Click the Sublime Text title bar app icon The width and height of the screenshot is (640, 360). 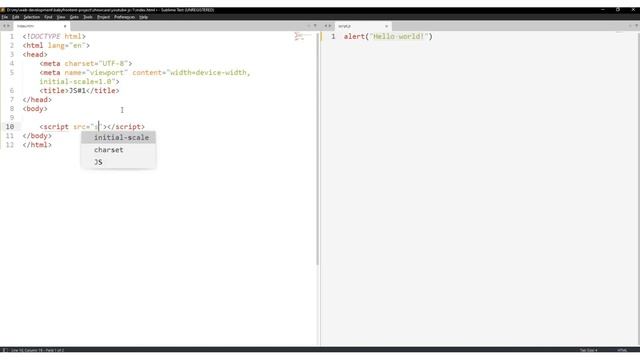tap(3, 10)
